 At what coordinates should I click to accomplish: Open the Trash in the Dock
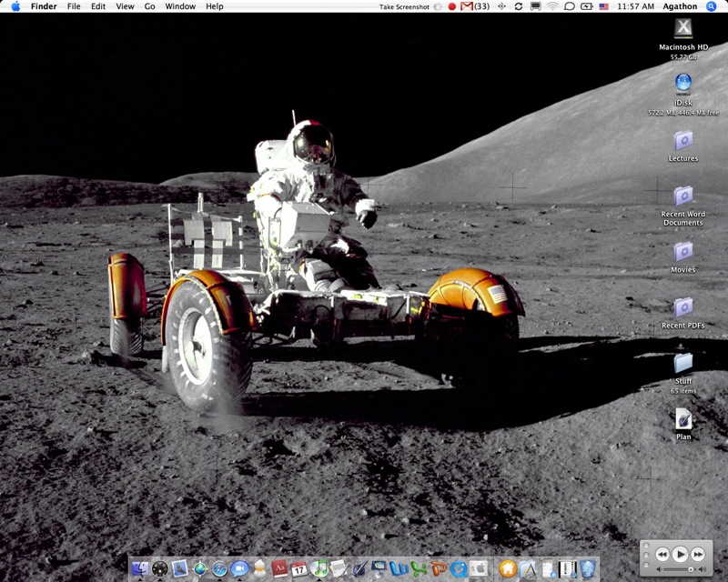[x=588, y=569]
